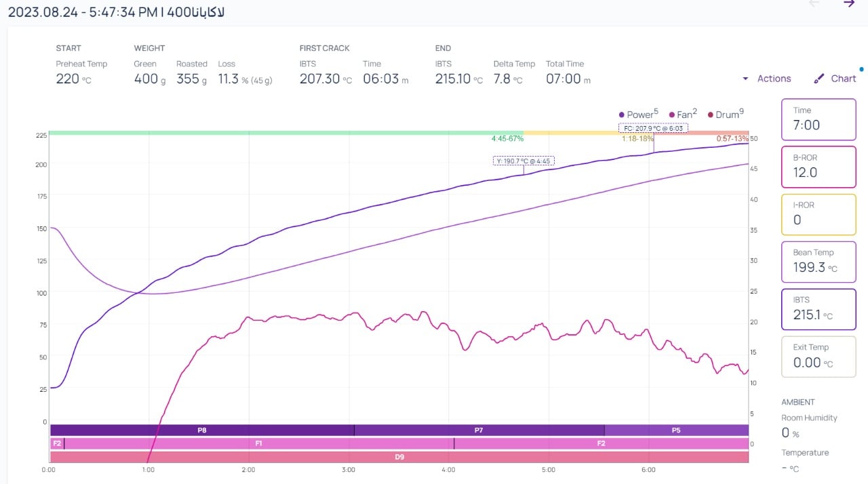Click the Fan legend dot
Image resolution: width=868 pixels, height=484 pixels.
tap(671, 115)
